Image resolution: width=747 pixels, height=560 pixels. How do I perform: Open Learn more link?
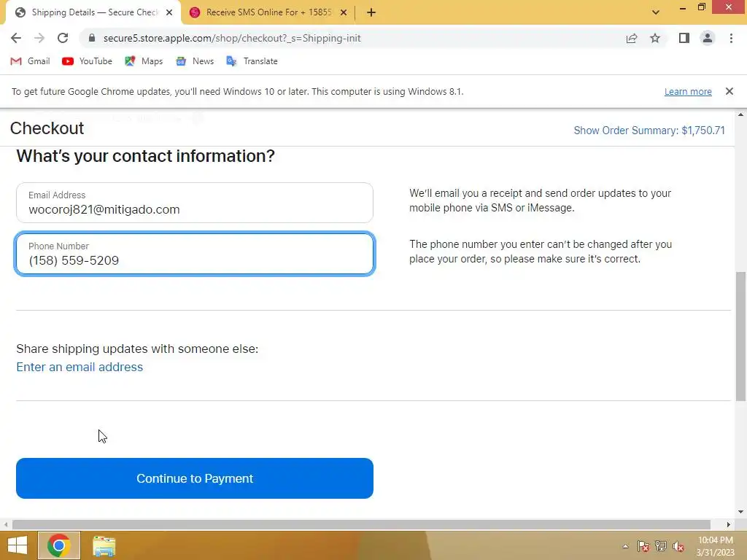688,91
